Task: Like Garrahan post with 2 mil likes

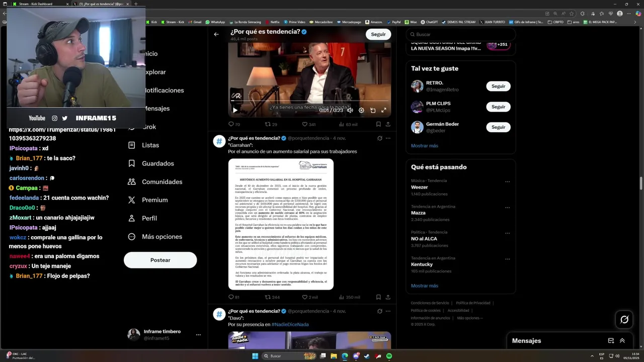Action: [309, 297]
